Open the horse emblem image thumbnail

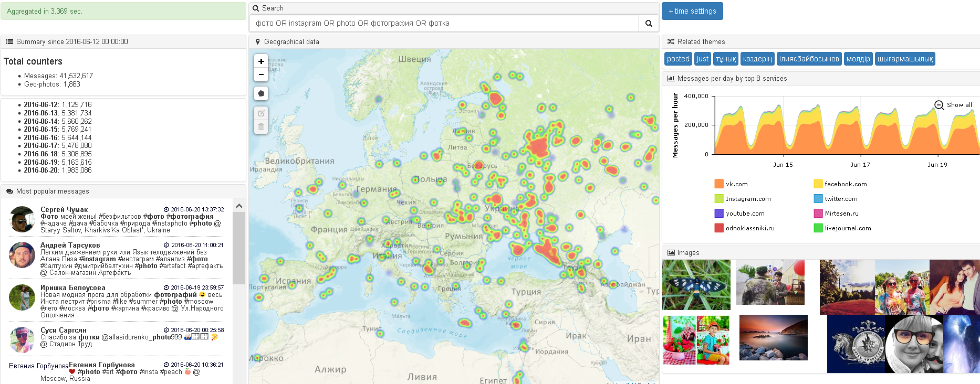click(857, 344)
